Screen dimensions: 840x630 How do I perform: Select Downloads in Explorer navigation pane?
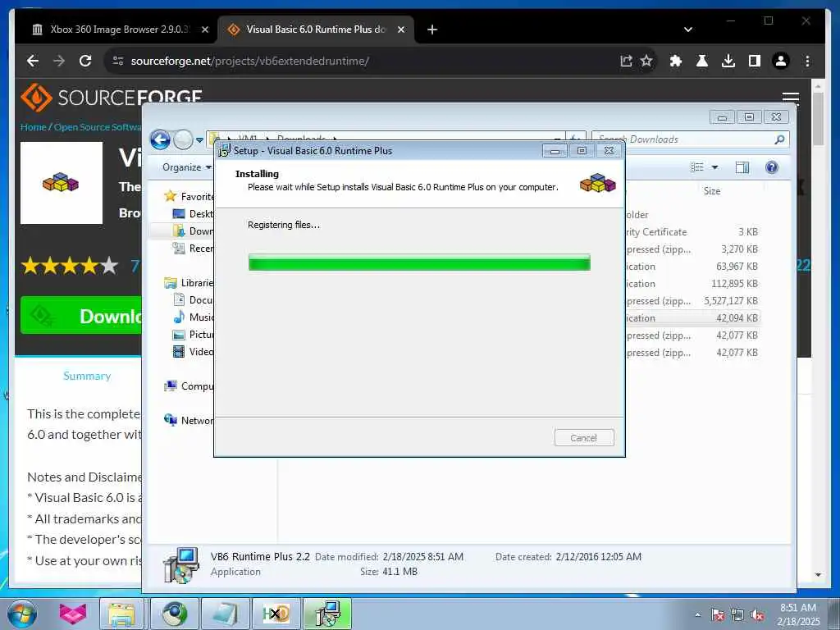click(x=193, y=231)
